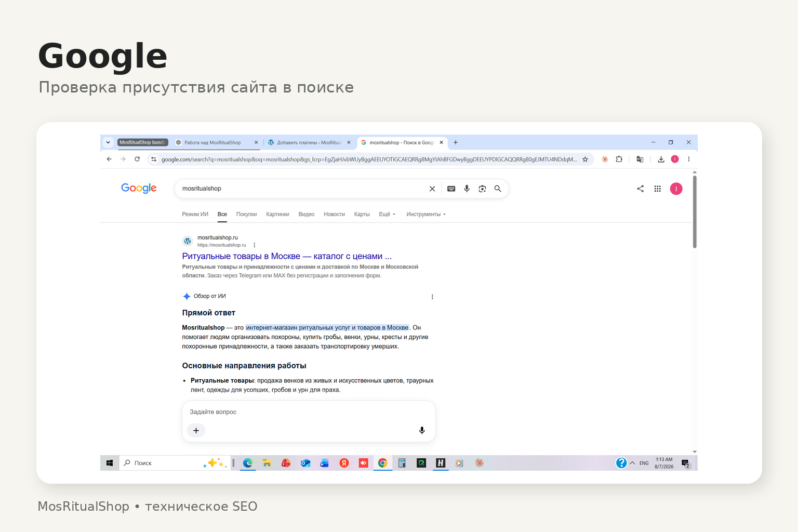Bookmark this page with the star icon
This screenshot has height=532, width=798.
(585, 159)
